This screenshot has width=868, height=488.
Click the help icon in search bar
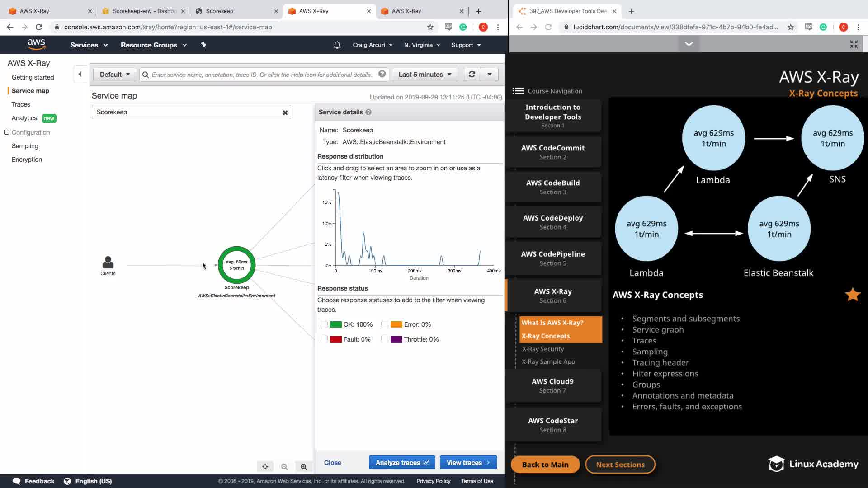382,74
